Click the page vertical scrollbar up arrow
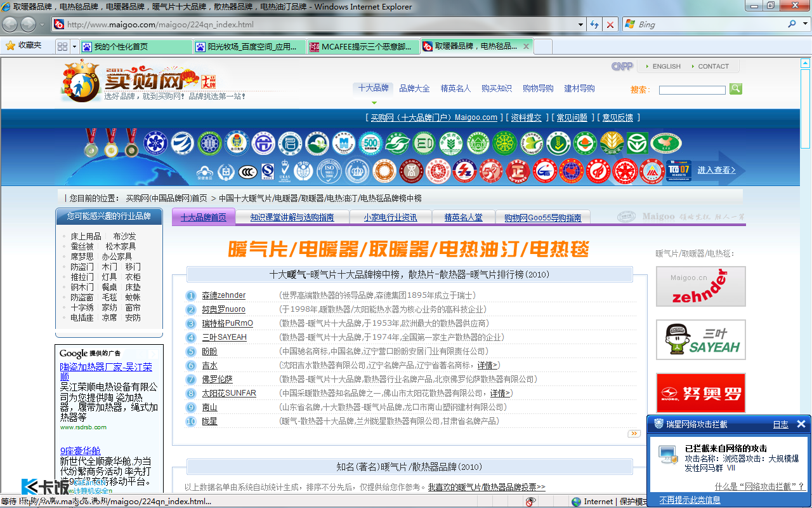This screenshot has width=812, height=508. click(806, 63)
